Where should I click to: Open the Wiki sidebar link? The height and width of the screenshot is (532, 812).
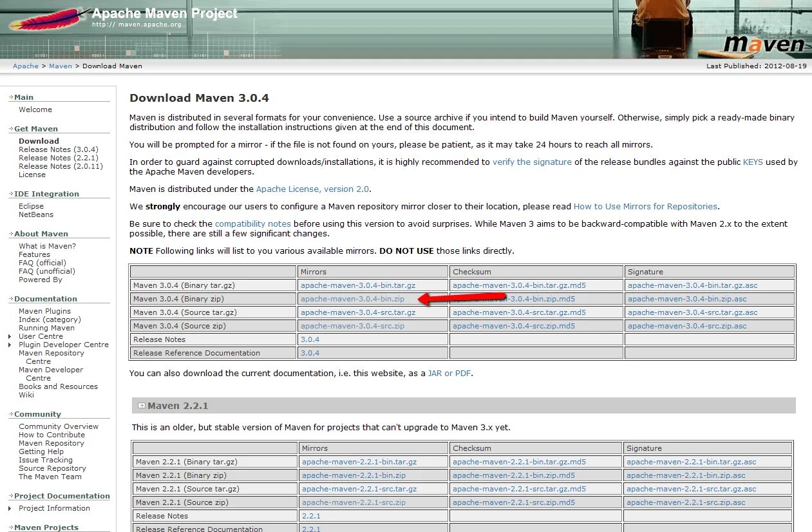[x=26, y=395]
